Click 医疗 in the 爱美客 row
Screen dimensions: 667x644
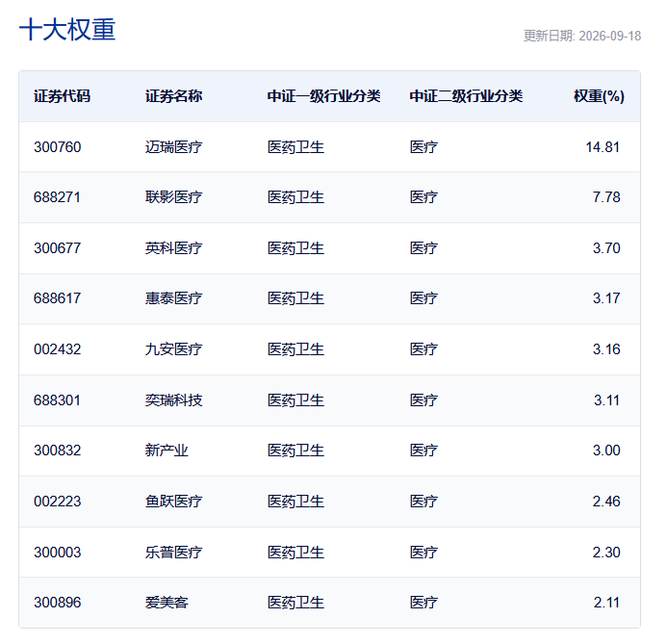click(423, 603)
